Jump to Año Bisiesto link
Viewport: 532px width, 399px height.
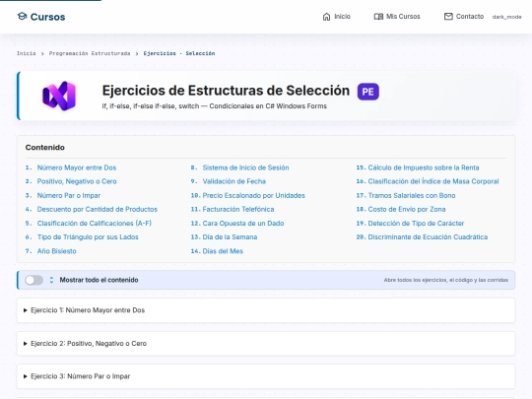click(x=57, y=251)
